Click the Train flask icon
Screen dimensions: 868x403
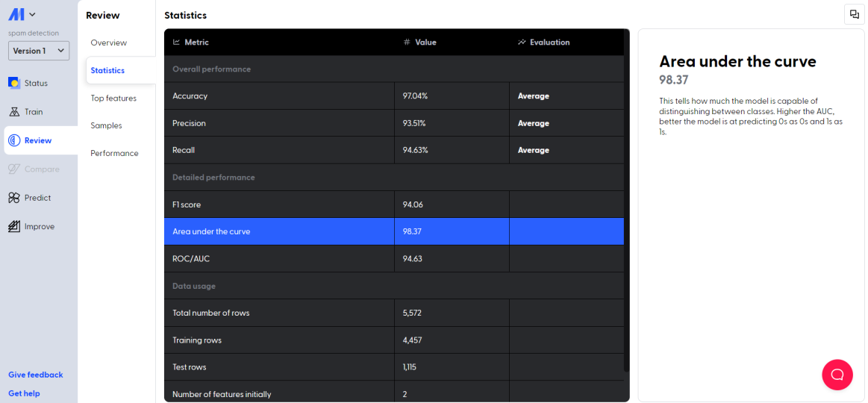click(14, 112)
